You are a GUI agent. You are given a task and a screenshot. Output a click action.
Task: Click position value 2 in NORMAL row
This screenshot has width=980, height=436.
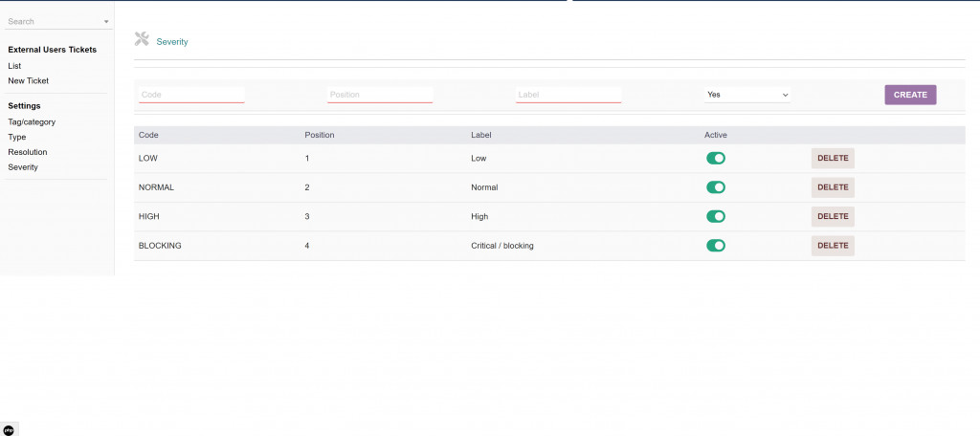[307, 187]
